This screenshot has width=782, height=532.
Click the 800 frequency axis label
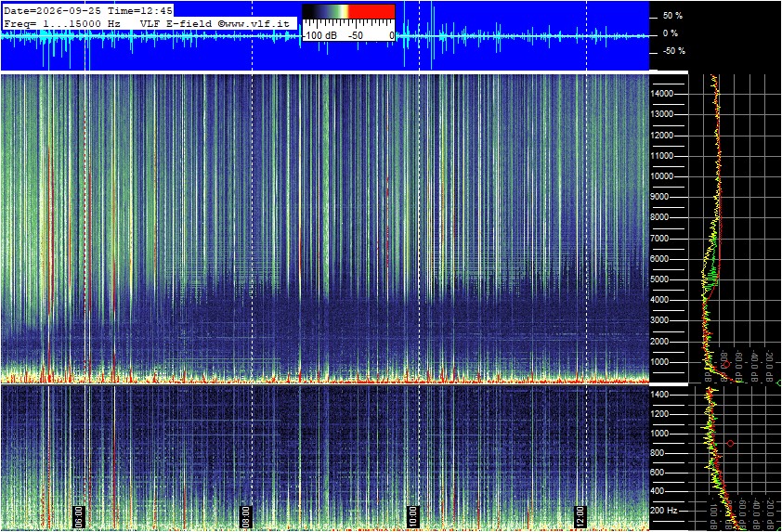[x=658, y=453]
